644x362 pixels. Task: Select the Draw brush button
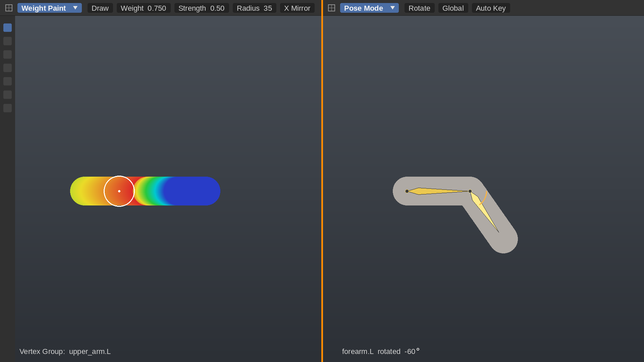[100, 8]
